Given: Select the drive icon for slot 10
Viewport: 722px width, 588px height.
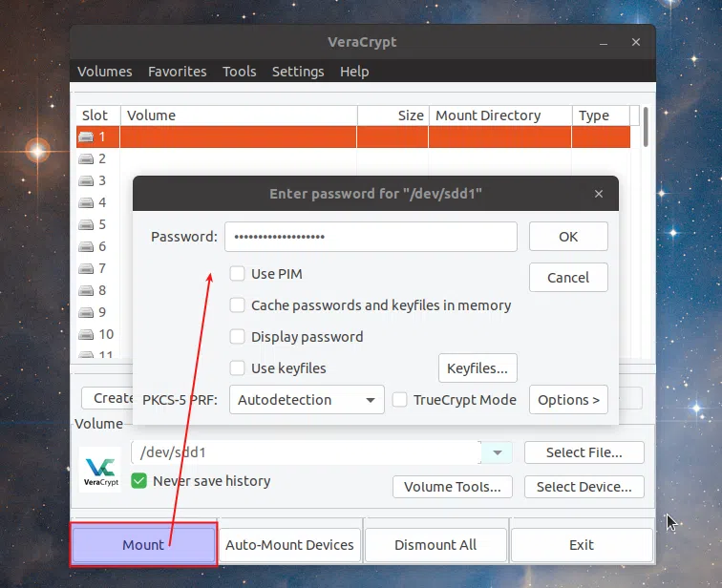Looking at the screenshot, I should (86, 334).
